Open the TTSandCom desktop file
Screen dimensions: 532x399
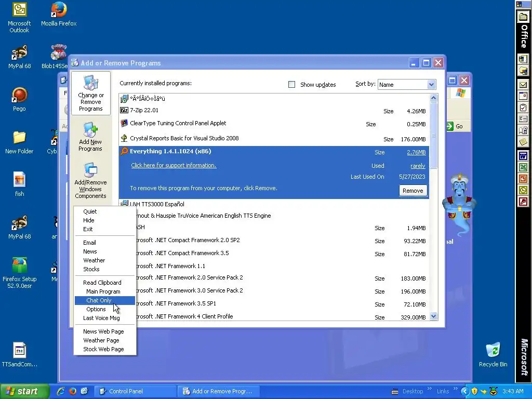(x=19, y=354)
